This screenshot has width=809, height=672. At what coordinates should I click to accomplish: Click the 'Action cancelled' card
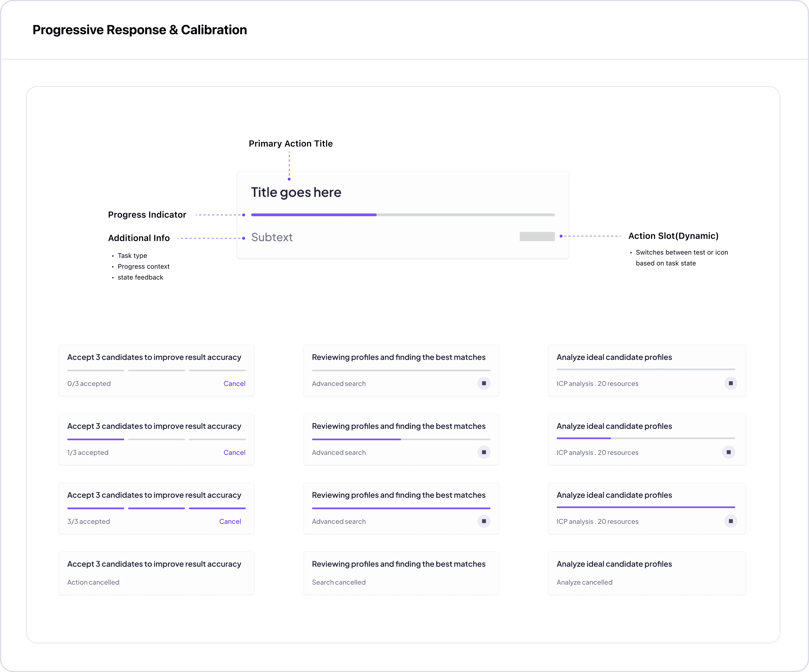pos(156,573)
